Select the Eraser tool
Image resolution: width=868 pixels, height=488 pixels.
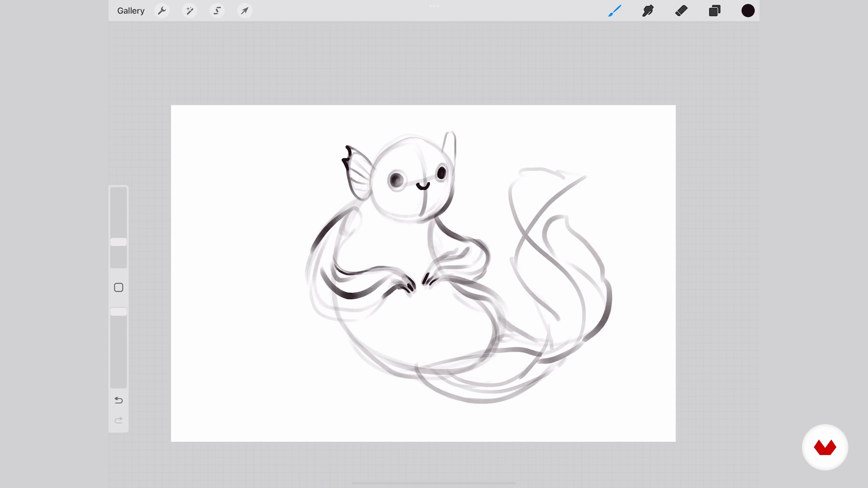tap(681, 11)
